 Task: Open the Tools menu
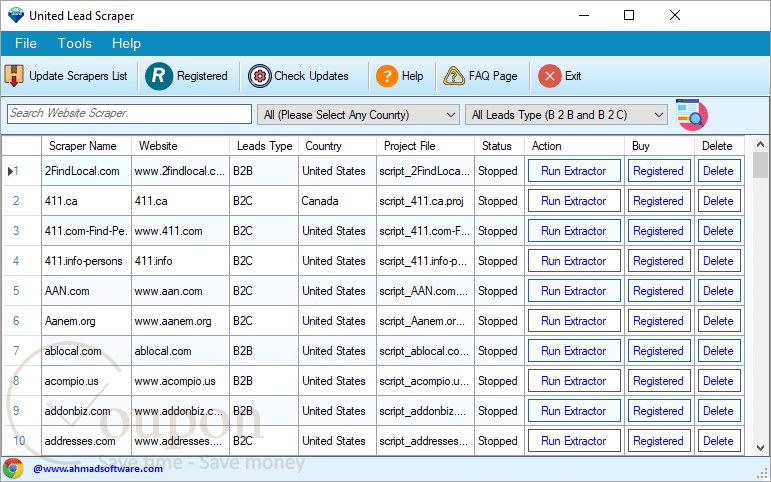(75, 43)
